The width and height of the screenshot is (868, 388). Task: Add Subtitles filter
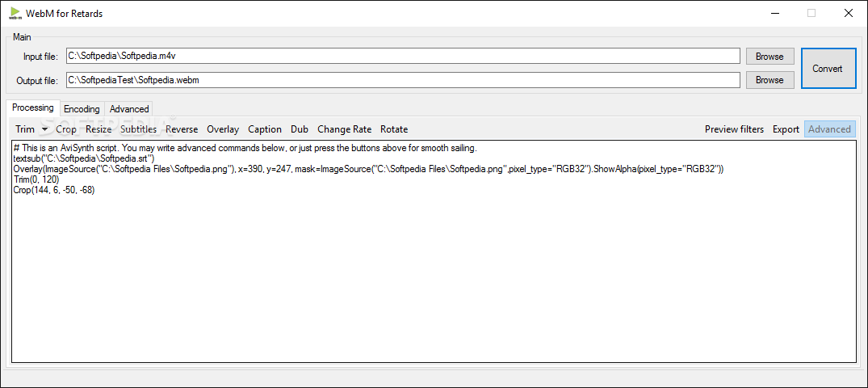tap(138, 129)
